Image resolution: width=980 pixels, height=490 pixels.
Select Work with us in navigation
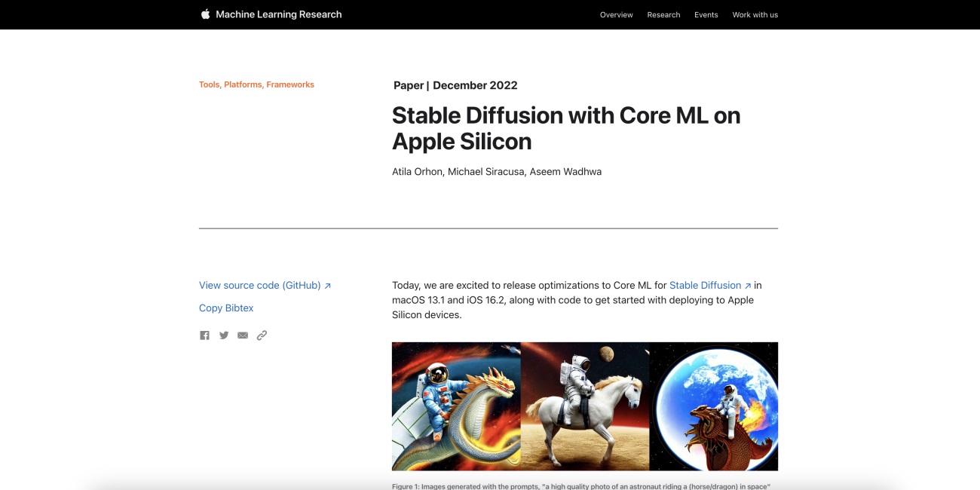[755, 15]
